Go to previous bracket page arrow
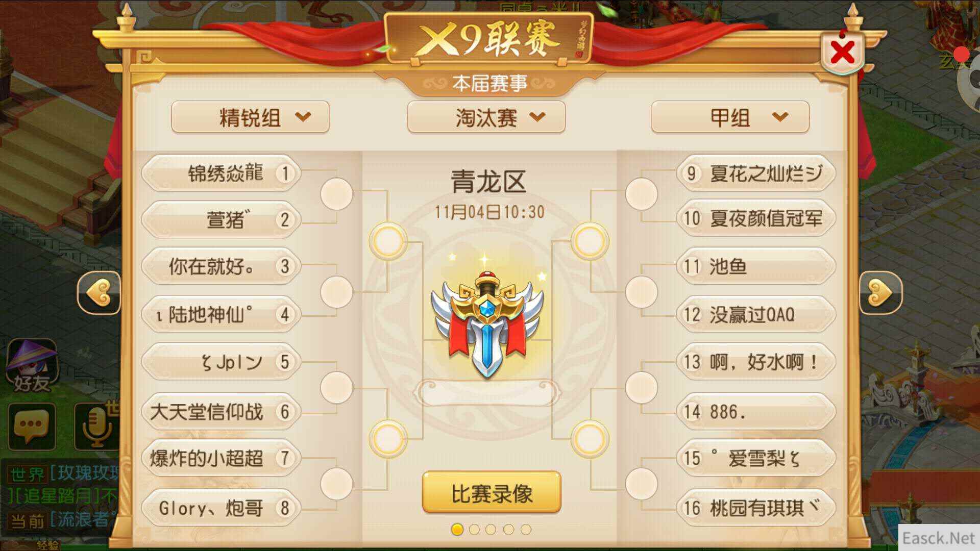Image resolution: width=980 pixels, height=551 pixels. (99, 293)
